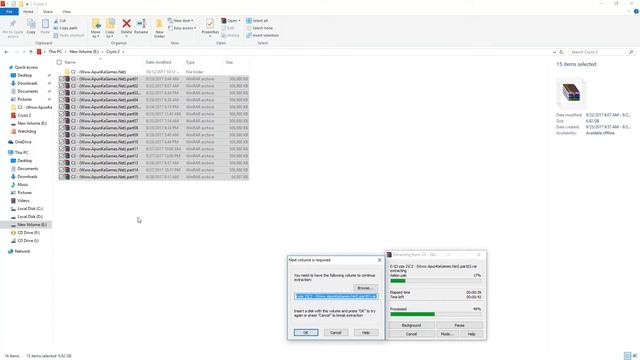Open the Copy to dropdown
Image resolution: width=640 pixels, height=360 pixels.
(x=110, y=34)
